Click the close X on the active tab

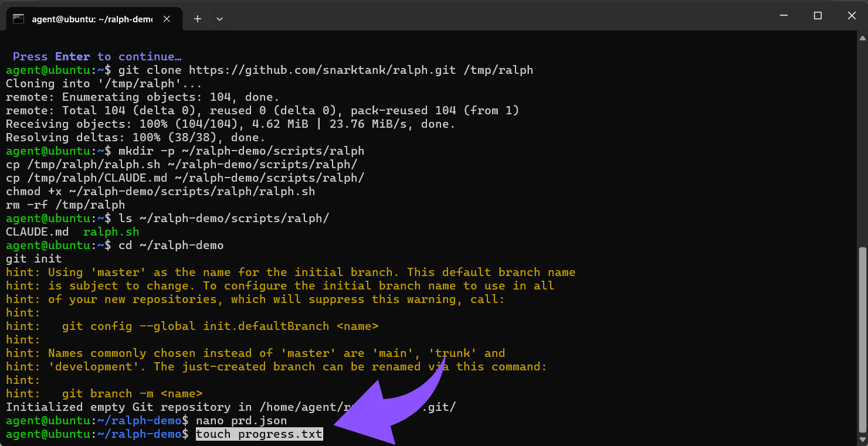[x=166, y=18]
